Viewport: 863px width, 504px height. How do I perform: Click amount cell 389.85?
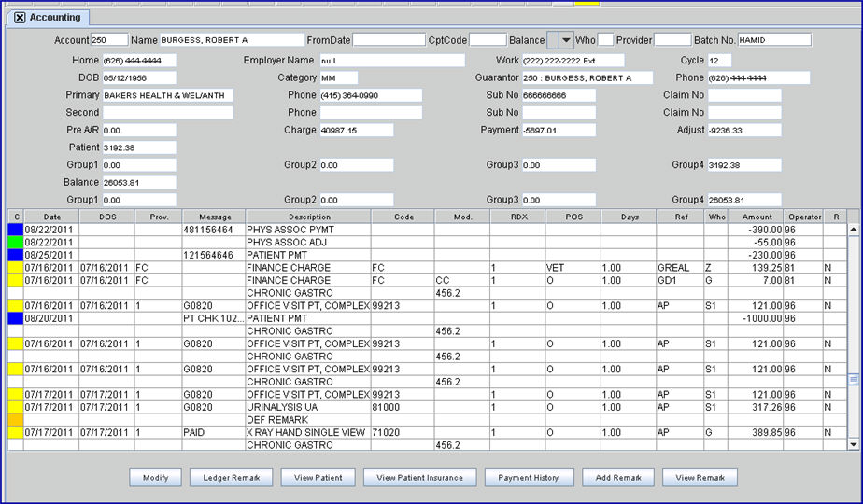pos(756,432)
